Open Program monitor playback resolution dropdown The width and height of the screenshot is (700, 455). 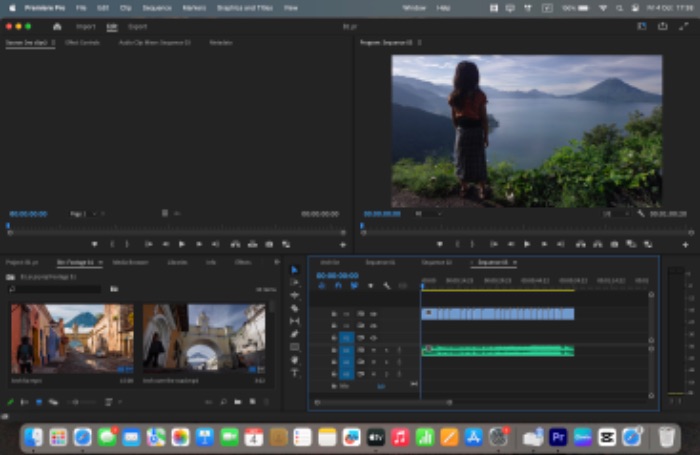click(616, 214)
